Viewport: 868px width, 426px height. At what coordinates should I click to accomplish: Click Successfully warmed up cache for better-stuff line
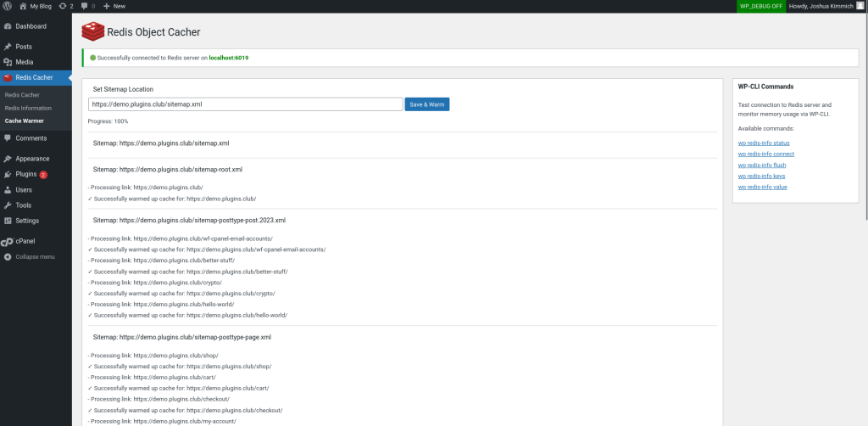tap(187, 272)
